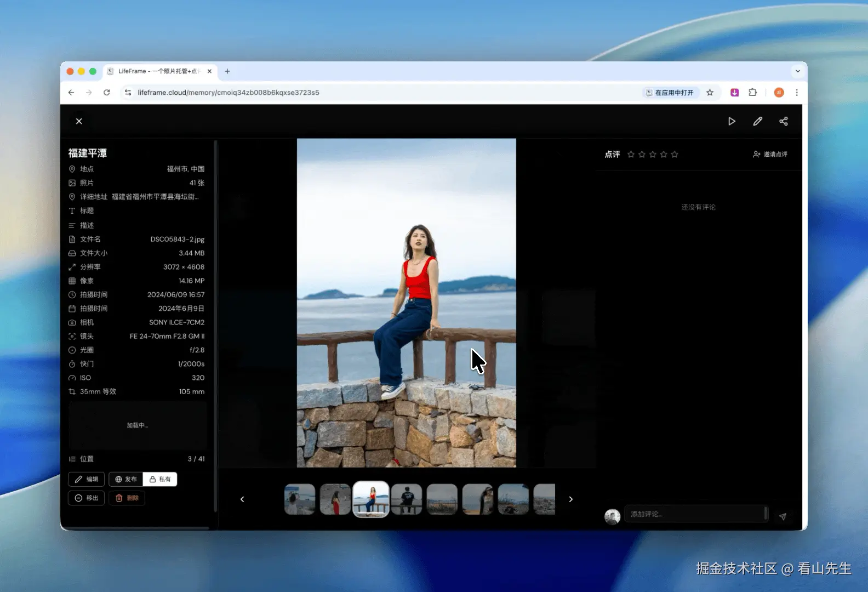The image size is (868, 592).
Task: Click the commenter avatar beside comment box
Action: click(x=612, y=516)
